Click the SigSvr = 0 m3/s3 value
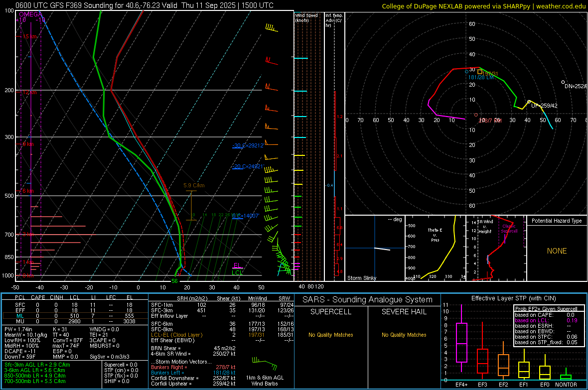 coord(110,357)
